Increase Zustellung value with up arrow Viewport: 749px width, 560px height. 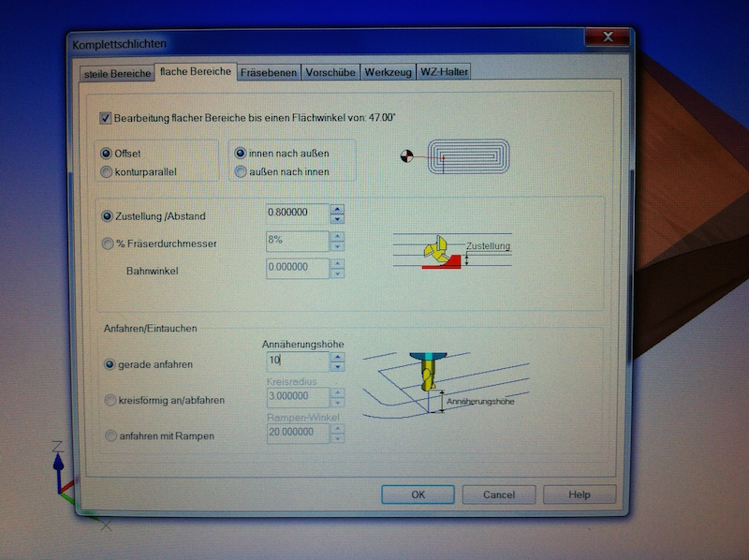337,209
